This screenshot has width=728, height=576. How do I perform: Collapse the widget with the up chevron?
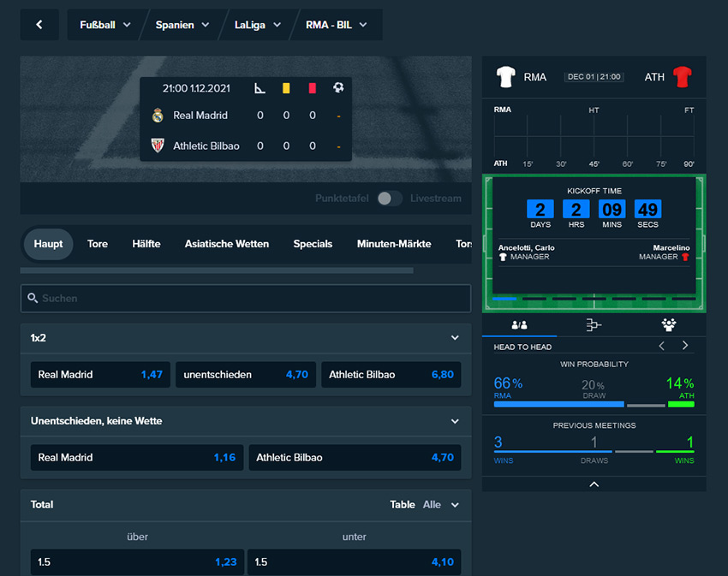click(x=594, y=484)
